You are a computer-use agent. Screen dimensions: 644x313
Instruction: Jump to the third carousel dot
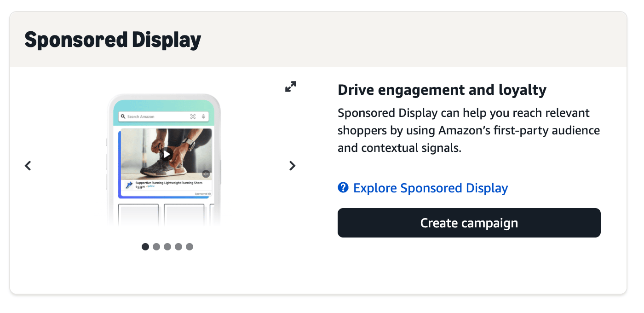point(167,247)
